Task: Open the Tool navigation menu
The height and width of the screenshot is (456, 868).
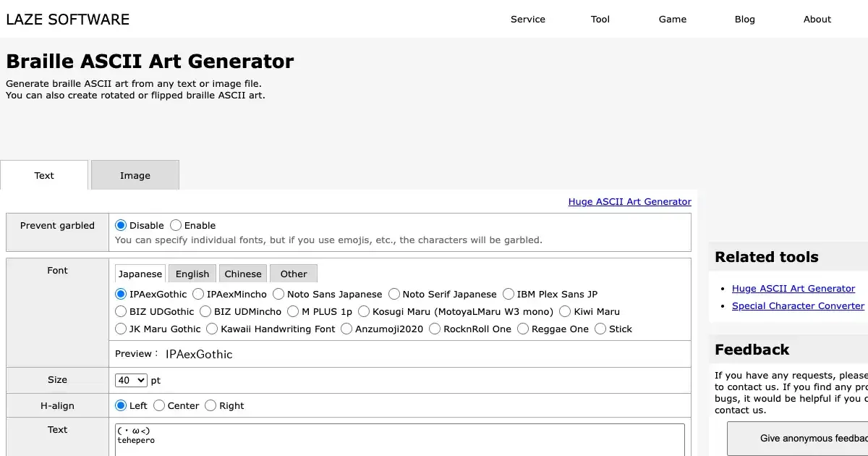Action: [600, 20]
